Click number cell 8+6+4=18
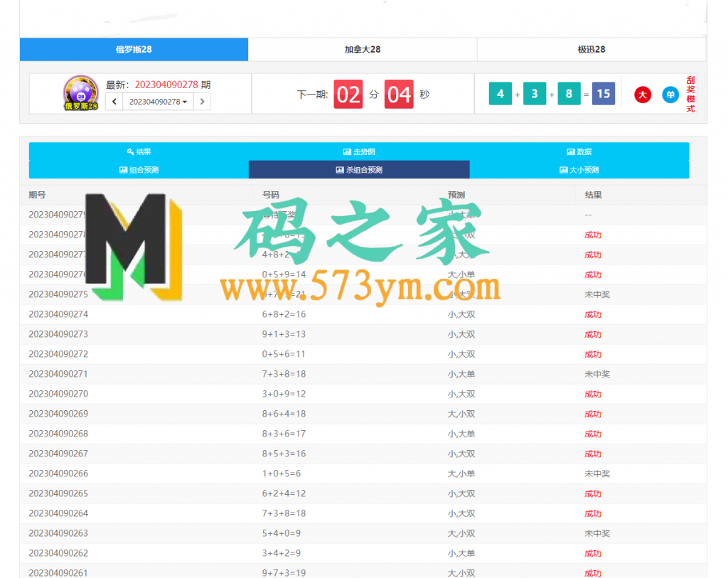 [x=284, y=414]
